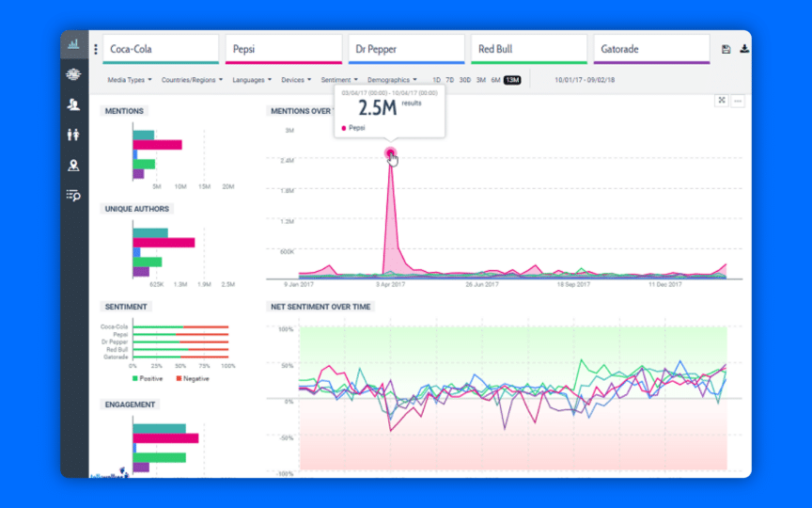This screenshot has width=812, height=508.
Task: Expand the Mentions Over Time chart fullscreen
Action: coord(722,101)
